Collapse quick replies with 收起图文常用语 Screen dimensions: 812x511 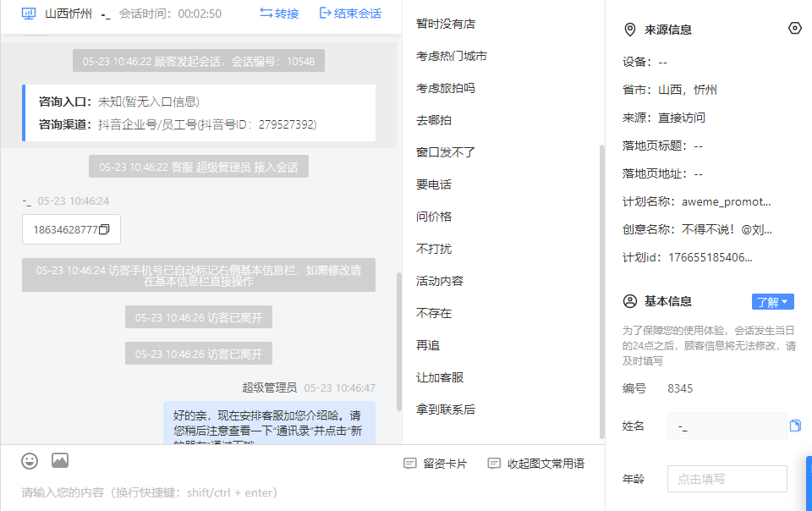tap(536, 464)
